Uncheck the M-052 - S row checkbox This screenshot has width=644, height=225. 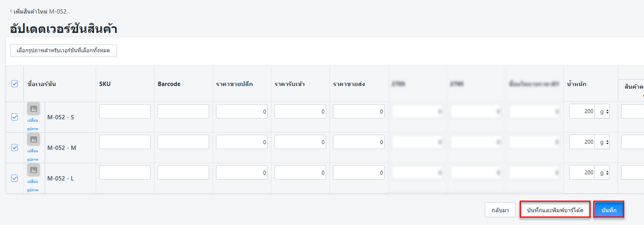(15, 117)
